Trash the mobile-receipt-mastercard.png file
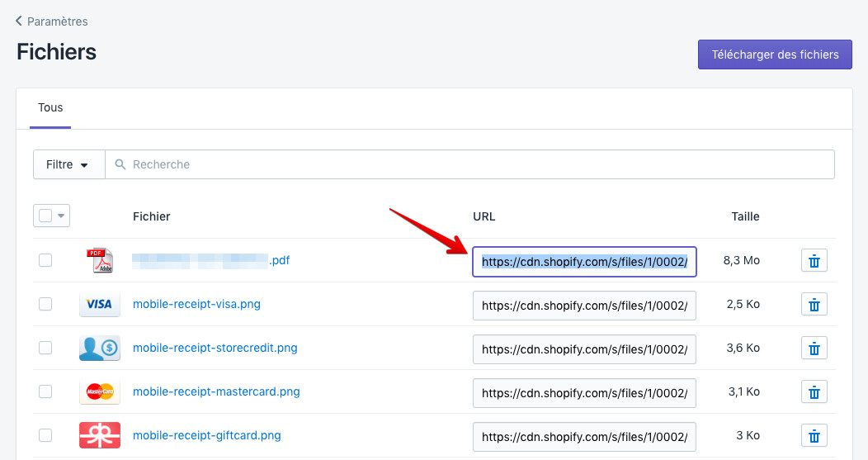This screenshot has width=868, height=460. click(x=814, y=392)
